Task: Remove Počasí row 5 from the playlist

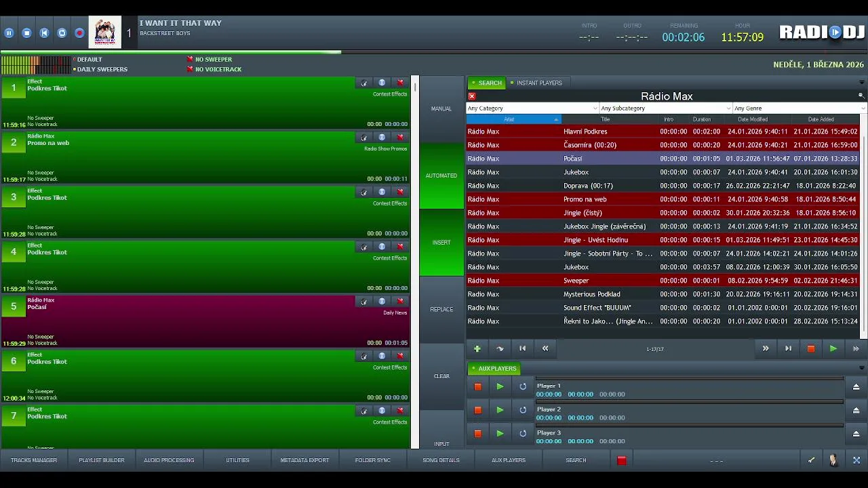Action: [x=400, y=302]
